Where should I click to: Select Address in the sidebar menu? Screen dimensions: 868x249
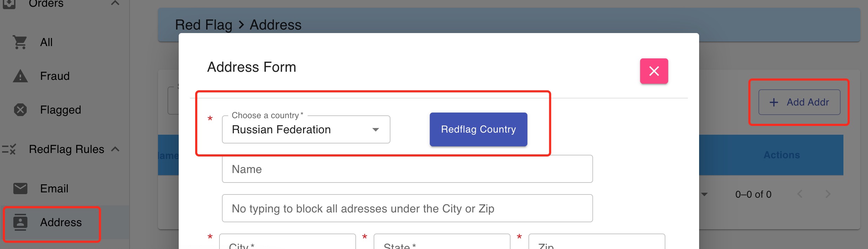click(61, 222)
